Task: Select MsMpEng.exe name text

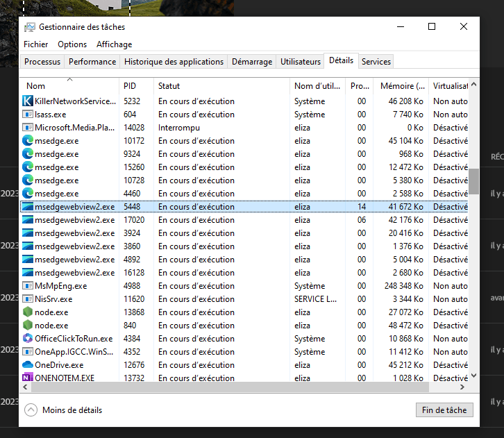Action: pos(61,286)
